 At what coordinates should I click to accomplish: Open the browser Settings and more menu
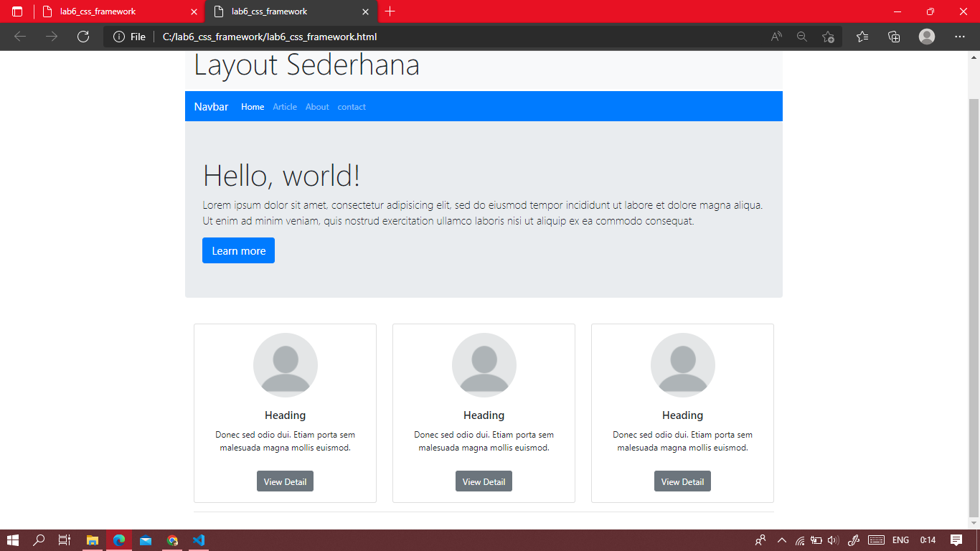[960, 37]
